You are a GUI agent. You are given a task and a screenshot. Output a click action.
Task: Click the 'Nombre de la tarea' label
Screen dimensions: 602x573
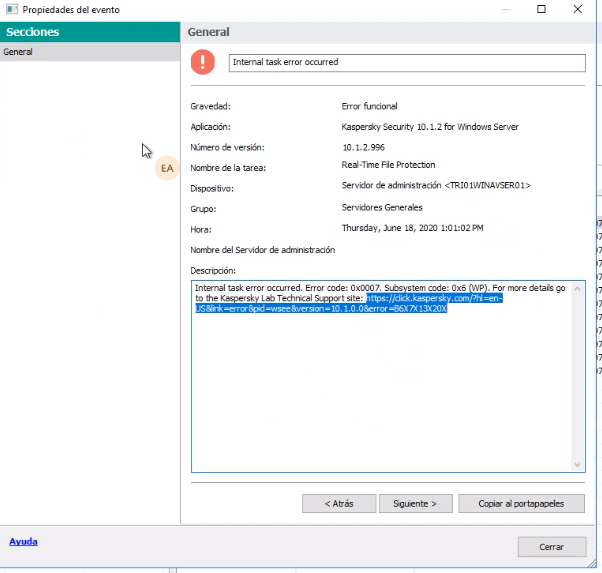pyautogui.click(x=228, y=168)
